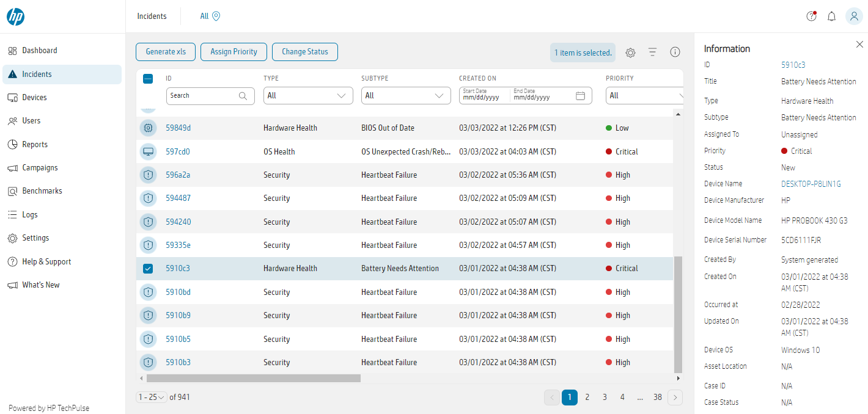The image size is (868, 414).
Task: Expand the 1-25 page size dropdown
Action: (151, 397)
